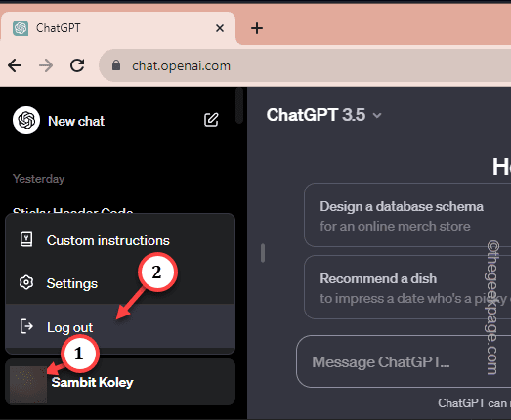The image size is (511, 420).
Task: Click the ChatGPT logo in sidebar
Action: (26, 120)
